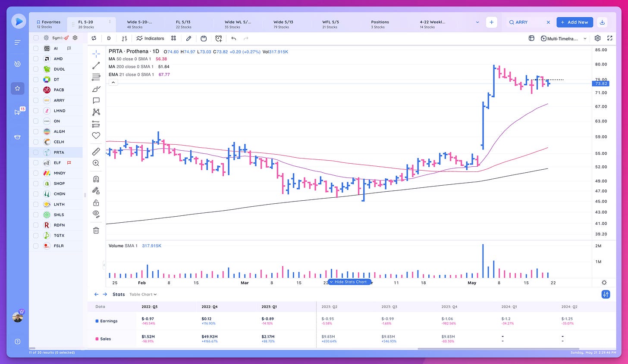Click the trash remove drawings icon
The image size is (628, 364).
[x=96, y=230]
